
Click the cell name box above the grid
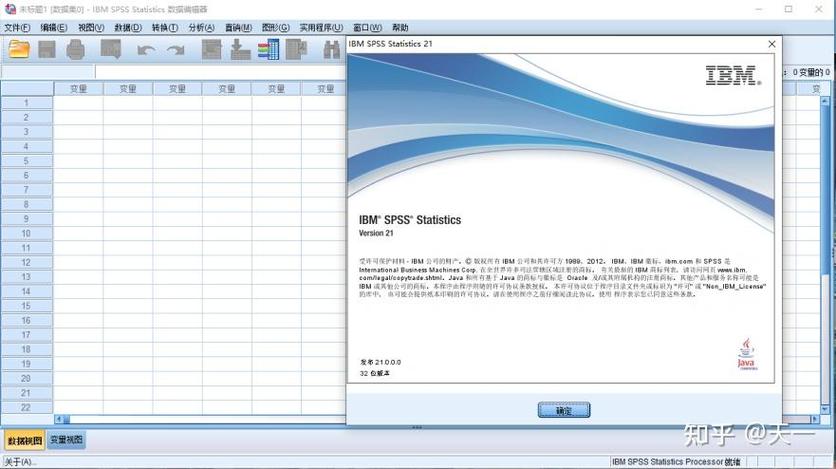tap(48, 71)
